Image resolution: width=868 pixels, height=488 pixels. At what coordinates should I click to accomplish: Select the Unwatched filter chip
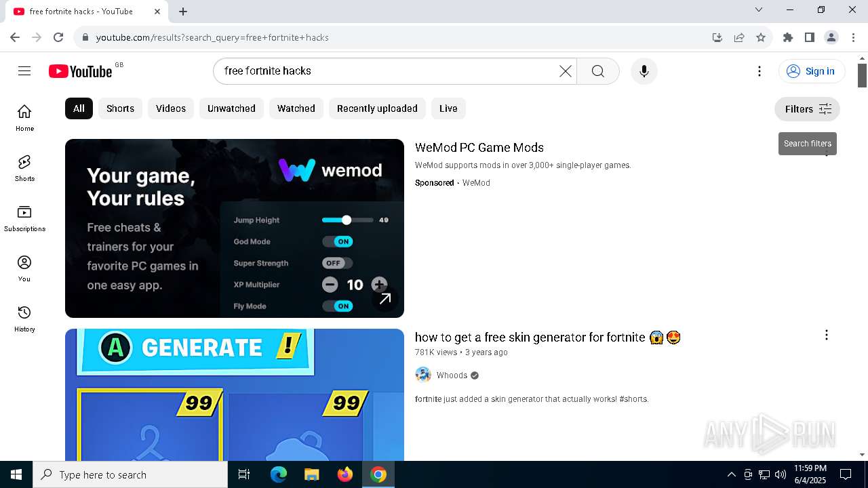click(231, 108)
